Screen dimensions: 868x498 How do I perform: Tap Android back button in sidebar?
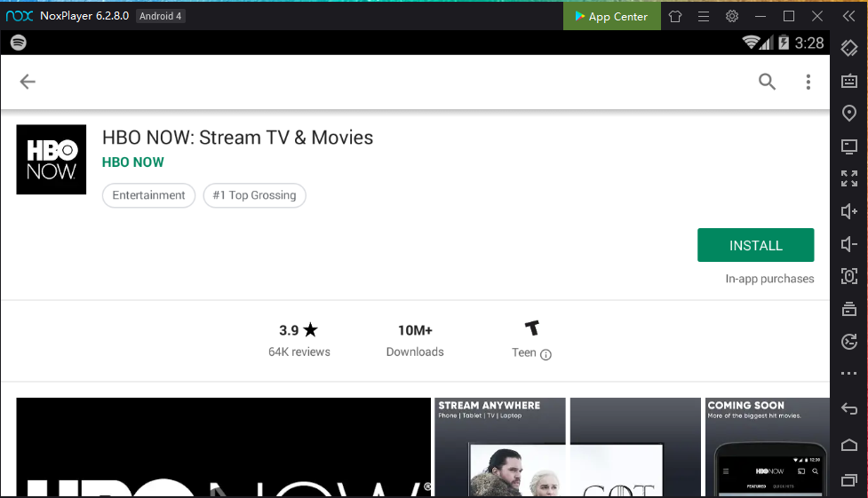pos(849,409)
